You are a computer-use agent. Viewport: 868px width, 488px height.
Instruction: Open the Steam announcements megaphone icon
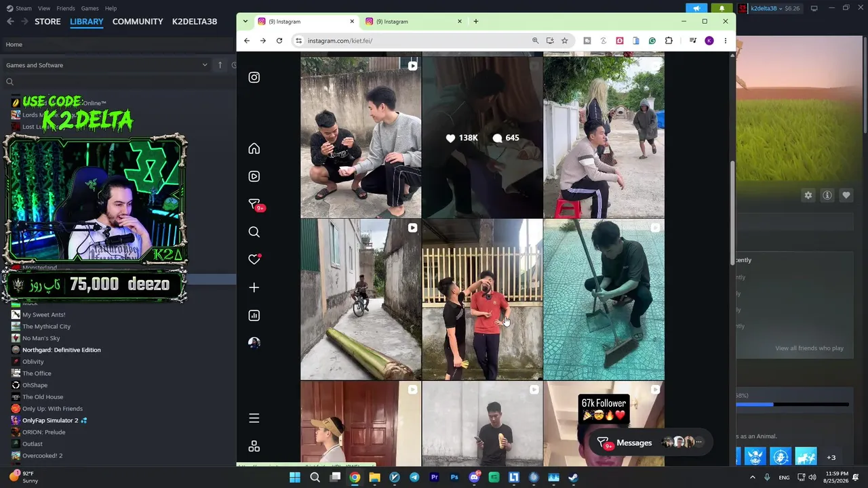696,8
